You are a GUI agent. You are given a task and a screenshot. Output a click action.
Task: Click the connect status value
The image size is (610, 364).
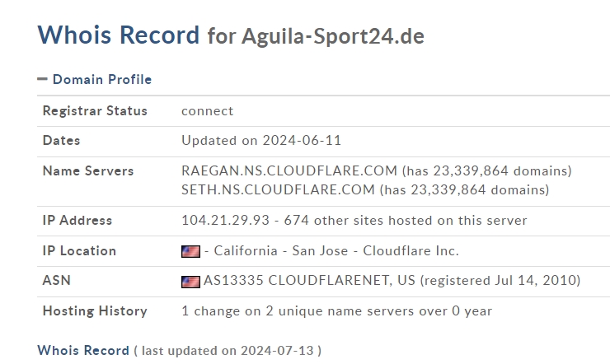pyautogui.click(x=208, y=111)
